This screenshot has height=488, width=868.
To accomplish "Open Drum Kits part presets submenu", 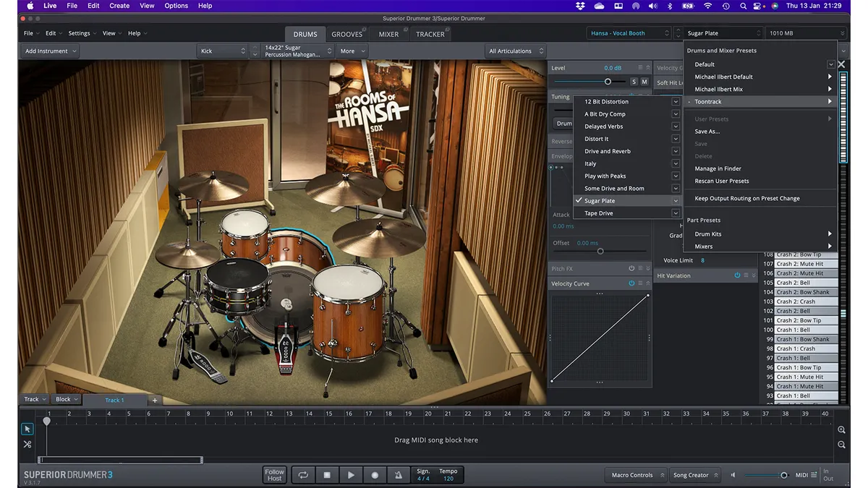I will pos(760,234).
